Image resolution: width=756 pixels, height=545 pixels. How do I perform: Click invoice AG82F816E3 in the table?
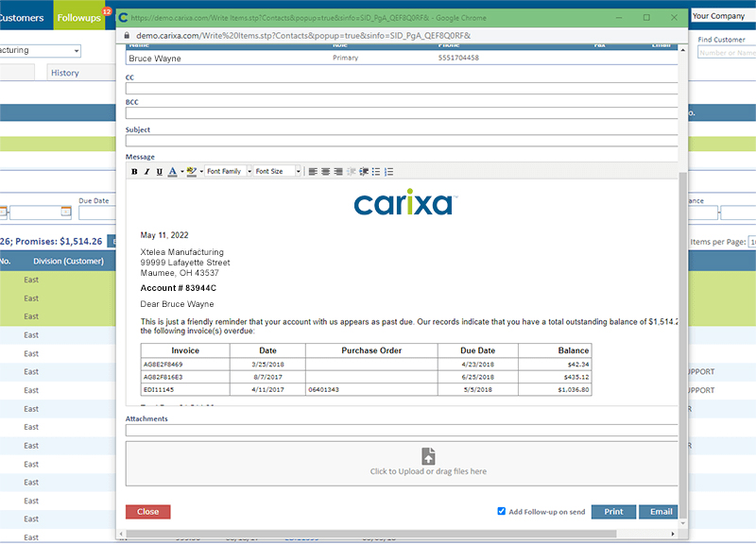coord(163,377)
